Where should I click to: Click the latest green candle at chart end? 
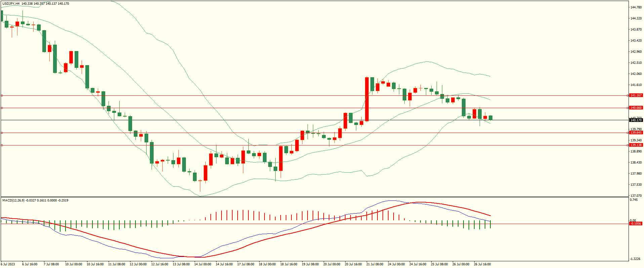pos(490,118)
